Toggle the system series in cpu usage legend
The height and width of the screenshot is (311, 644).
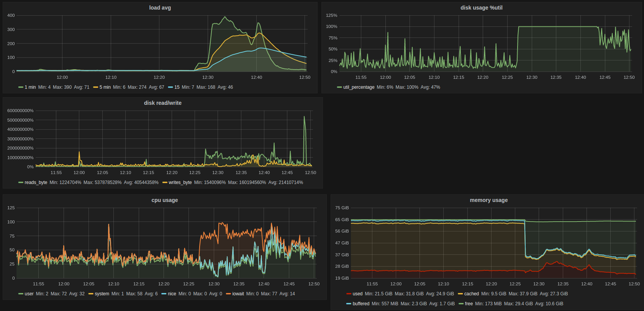click(102, 294)
